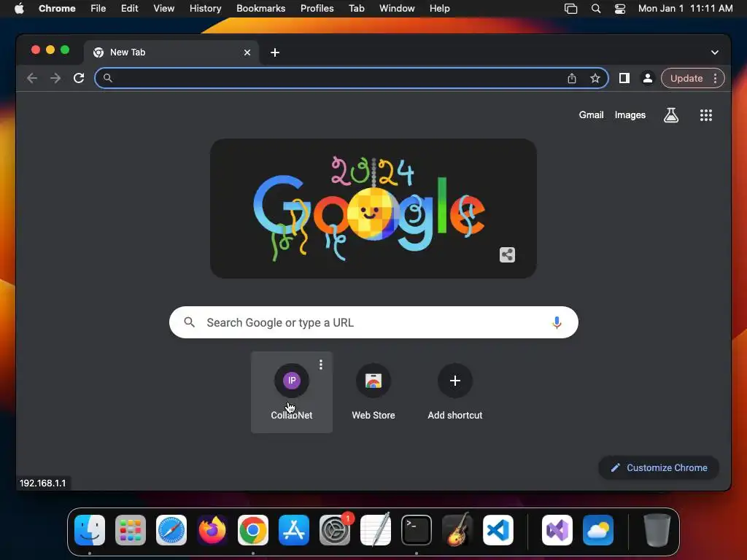Launch GarageBand from the Dock
The height and width of the screenshot is (560, 747).
457,530
